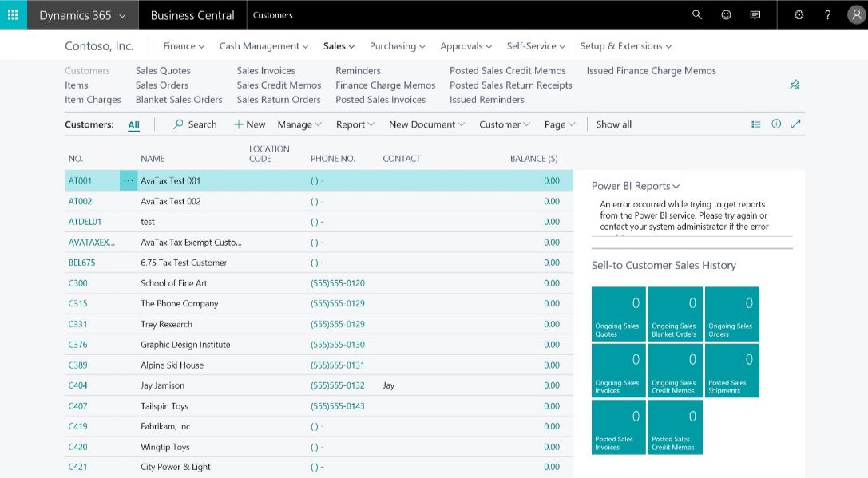Expand the Page action menu

pos(560,125)
